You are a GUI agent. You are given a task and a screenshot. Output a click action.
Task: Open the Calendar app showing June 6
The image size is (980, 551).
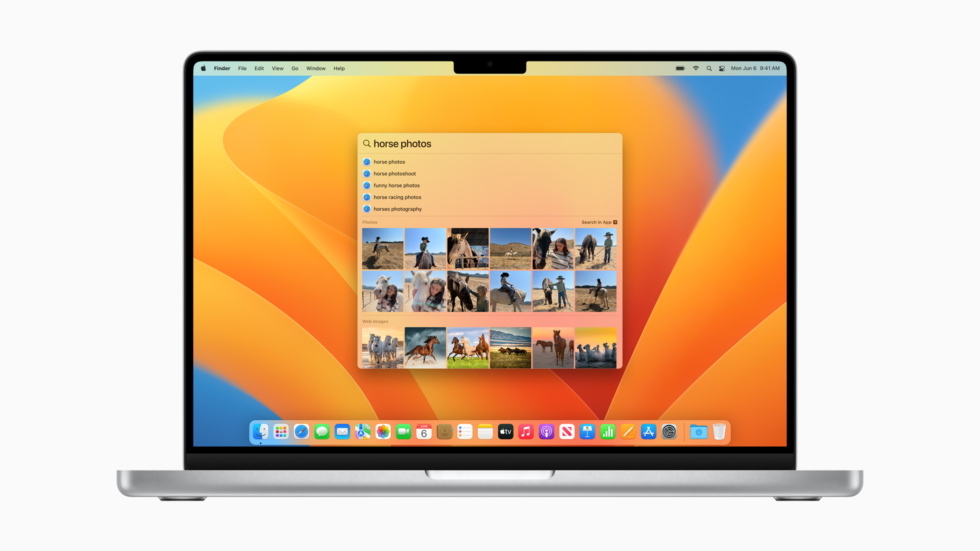[424, 431]
